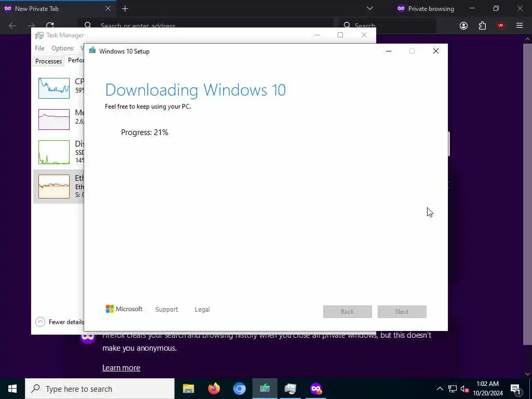Click the disabled Back button in Setup
Screen dimensions: 532x399
[x=348, y=312]
